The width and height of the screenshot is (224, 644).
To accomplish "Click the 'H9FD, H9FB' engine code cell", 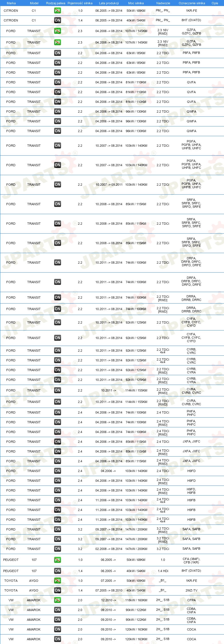I will pos(191,491).
